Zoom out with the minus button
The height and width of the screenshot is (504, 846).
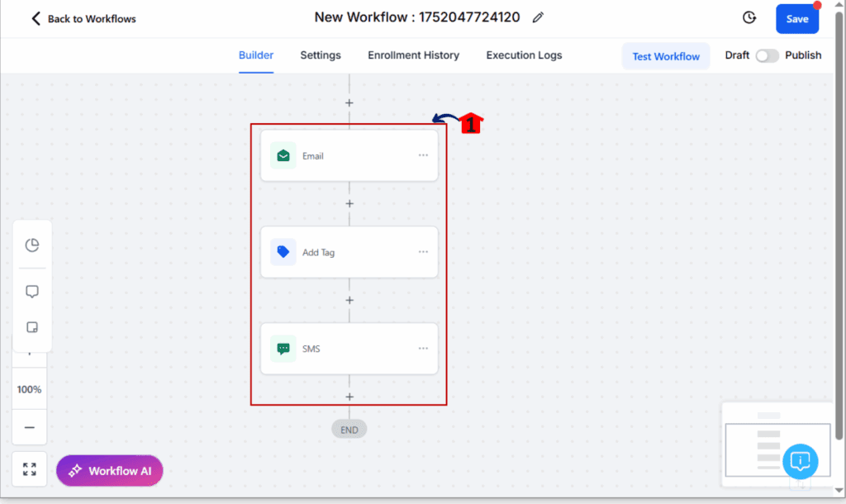point(30,427)
